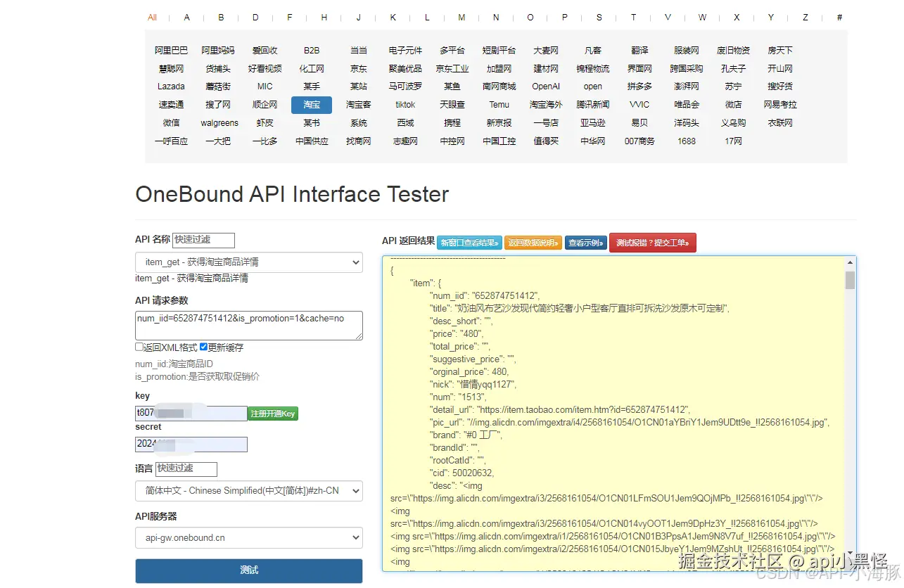Viewport: 904px width, 588px height.
Task: Open the 淘宝海外 platform link
Action: click(546, 105)
